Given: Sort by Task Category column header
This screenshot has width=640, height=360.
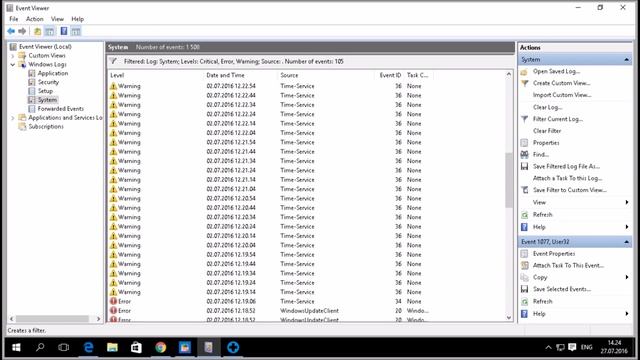Looking at the screenshot, I should [418, 75].
